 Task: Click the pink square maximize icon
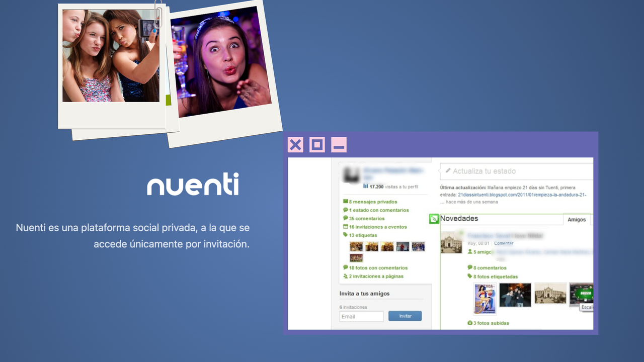click(317, 145)
